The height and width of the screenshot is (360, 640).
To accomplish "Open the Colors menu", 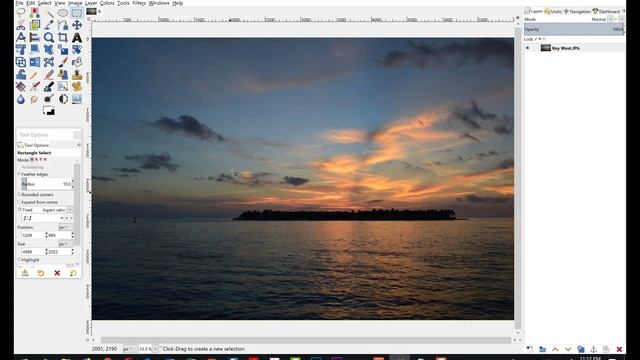I will [107, 3].
